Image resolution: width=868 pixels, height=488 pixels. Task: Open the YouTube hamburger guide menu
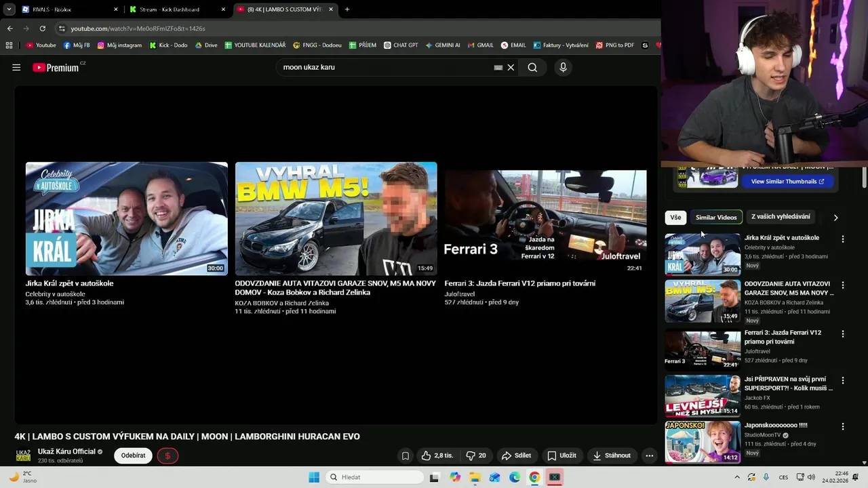(16, 67)
